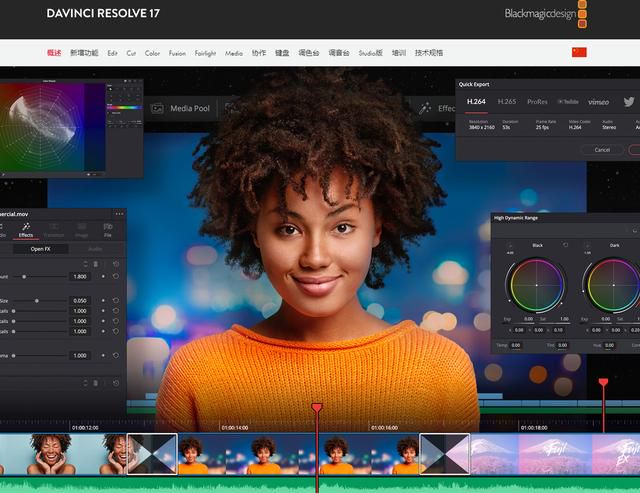Screen dimensions: 640x493
Task: Open the 协作 navigation link
Action: point(259,53)
